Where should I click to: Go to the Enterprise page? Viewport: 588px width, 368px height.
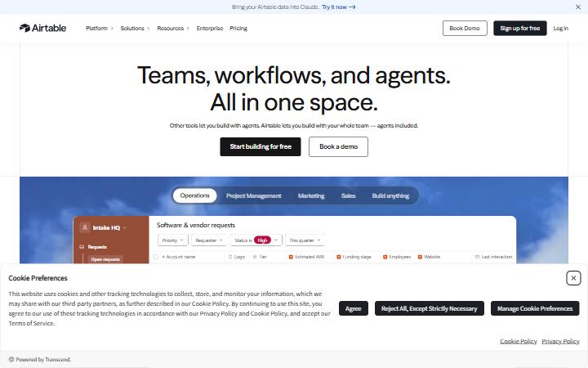point(210,28)
